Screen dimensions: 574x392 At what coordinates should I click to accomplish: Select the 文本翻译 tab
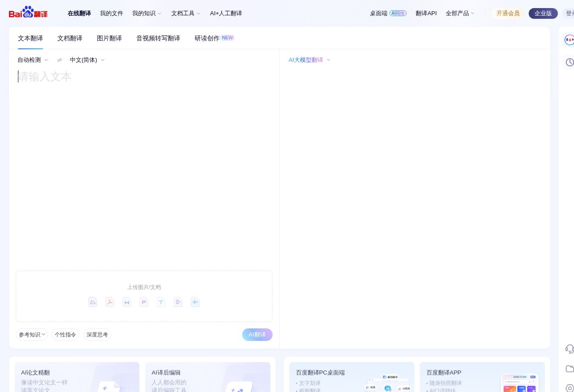(x=30, y=38)
